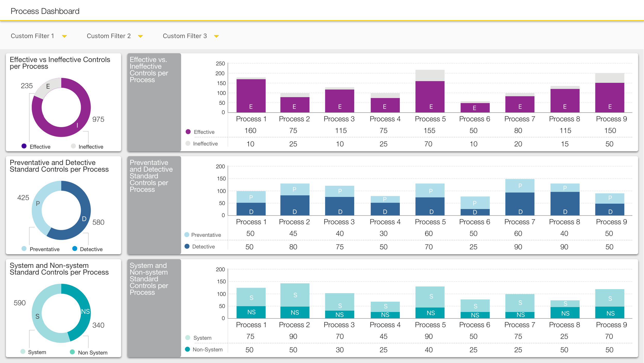Screen dimensions: 644x363
Task: Select the Preventative legend marker
Action: click(24, 249)
